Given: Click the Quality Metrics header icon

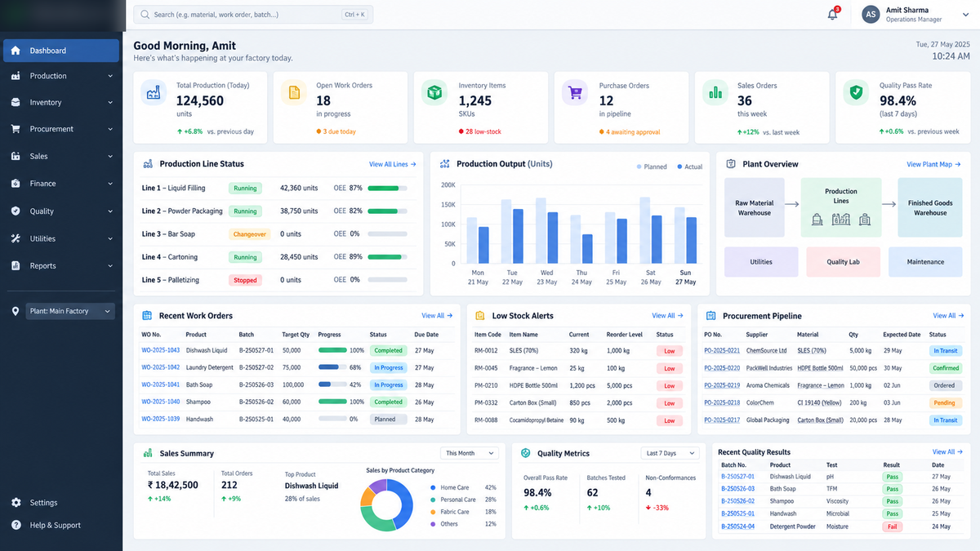Looking at the screenshot, I should point(526,453).
